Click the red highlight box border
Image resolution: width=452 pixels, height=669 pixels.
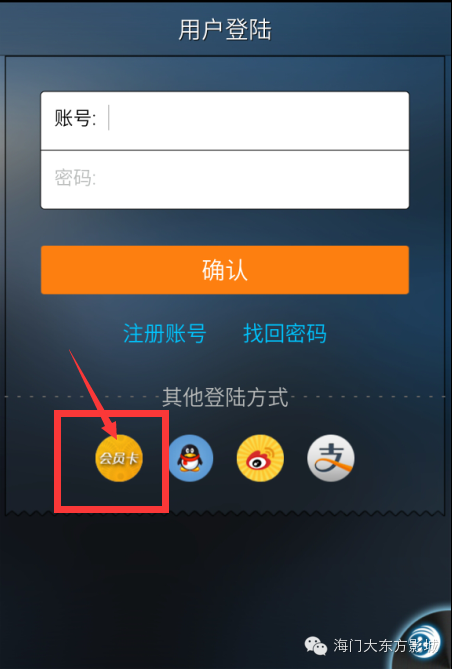point(111,414)
